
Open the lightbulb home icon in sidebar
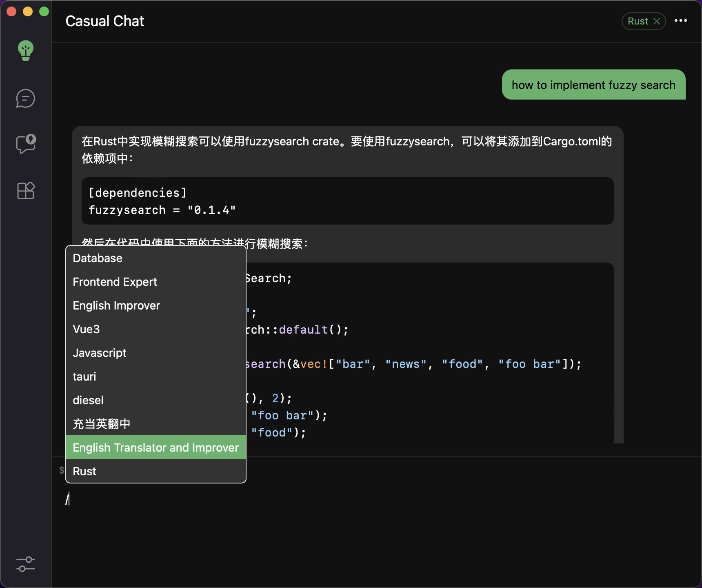click(x=26, y=51)
